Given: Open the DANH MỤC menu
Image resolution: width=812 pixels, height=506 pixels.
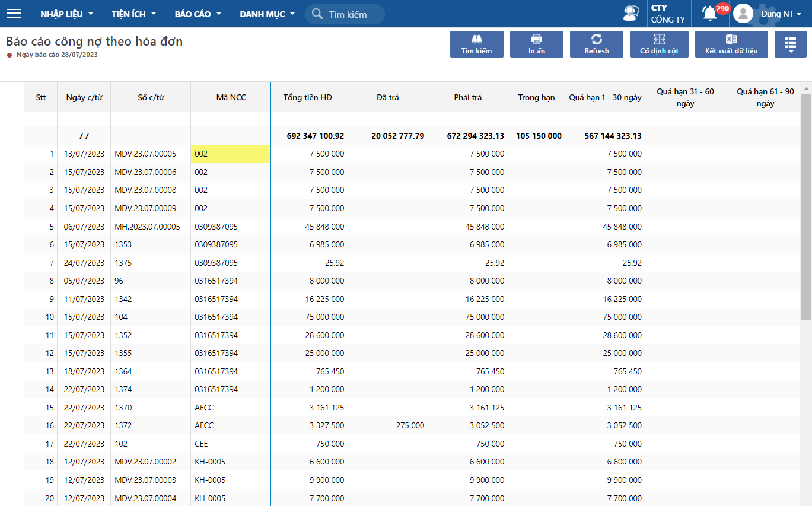Looking at the screenshot, I should point(267,14).
